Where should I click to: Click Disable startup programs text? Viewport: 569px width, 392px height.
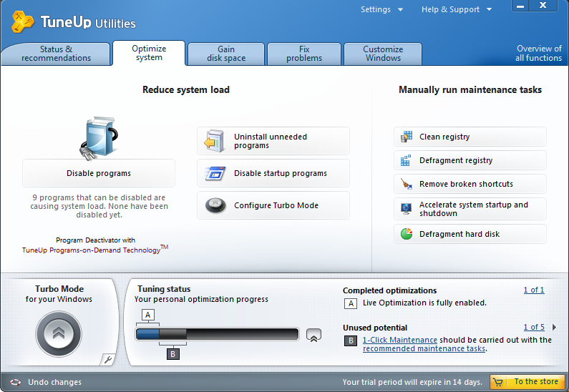pos(281,173)
